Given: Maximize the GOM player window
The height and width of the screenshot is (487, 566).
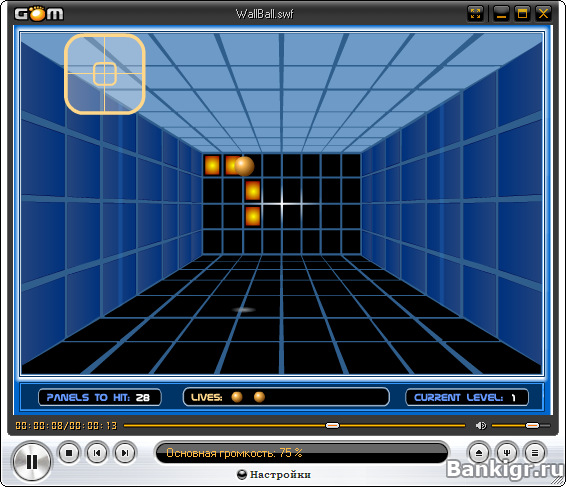Looking at the screenshot, I should 522,14.
